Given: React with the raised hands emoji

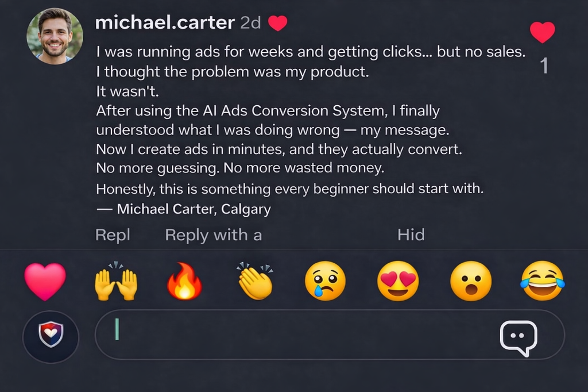Looking at the screenshot, I should coord(115,281).
